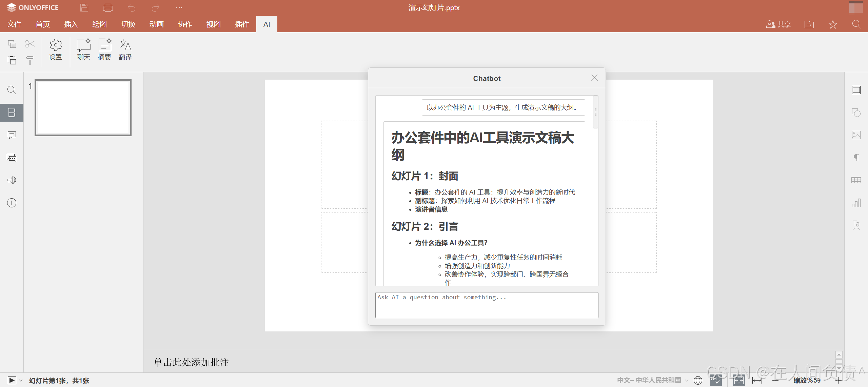Screen dimensions: 868x387
Task: Open the AI 聊天 chat tool
Action: [x=83, y=49]
